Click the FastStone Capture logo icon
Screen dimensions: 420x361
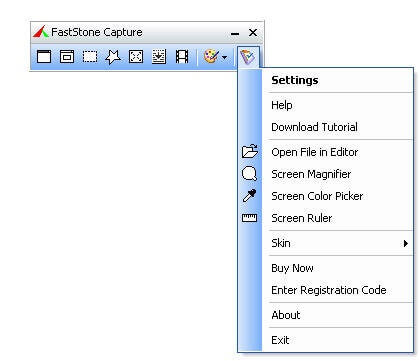click(x=41, y=32)
